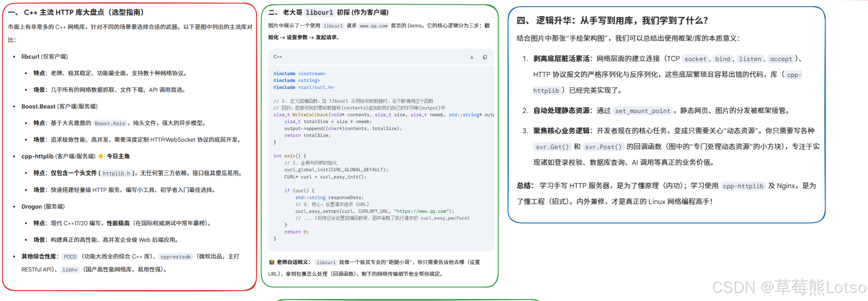
Task: Click the code line "#include <iostream>"
Action: pyautogui.click(x=299, y=73)
